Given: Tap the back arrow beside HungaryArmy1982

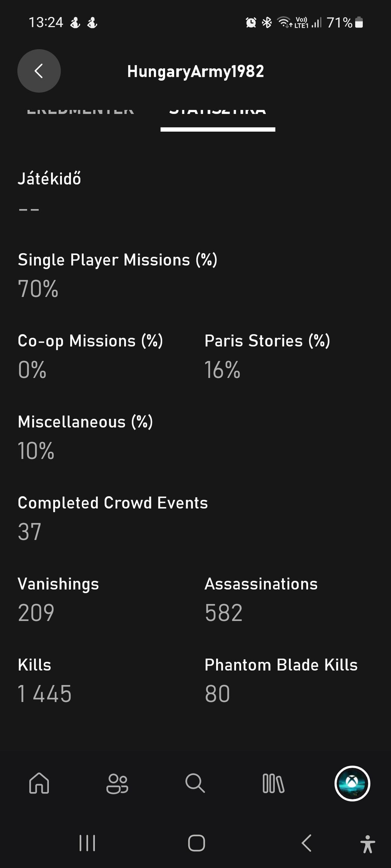Looking at the screenshot, I should click(39, 71).
